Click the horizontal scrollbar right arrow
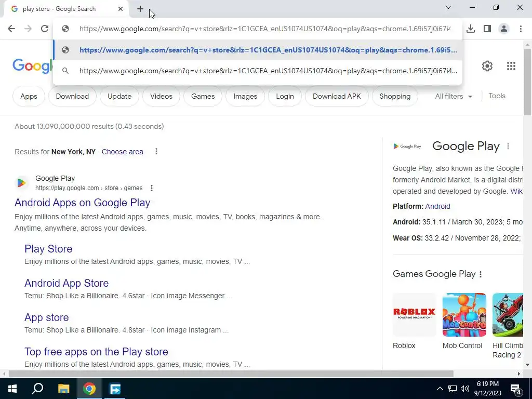Viewport: 532px width, 399px height. point(519,374)
